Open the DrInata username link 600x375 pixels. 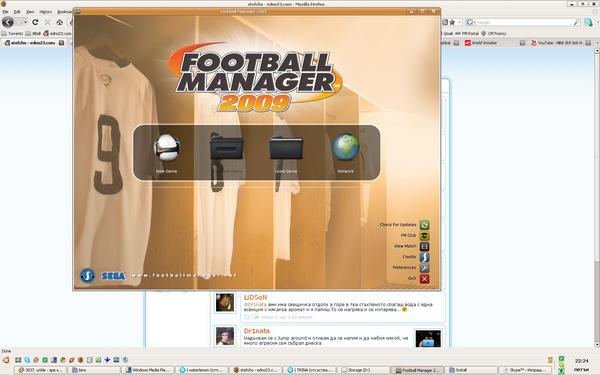pyautogui.click(x=256, y=331)
